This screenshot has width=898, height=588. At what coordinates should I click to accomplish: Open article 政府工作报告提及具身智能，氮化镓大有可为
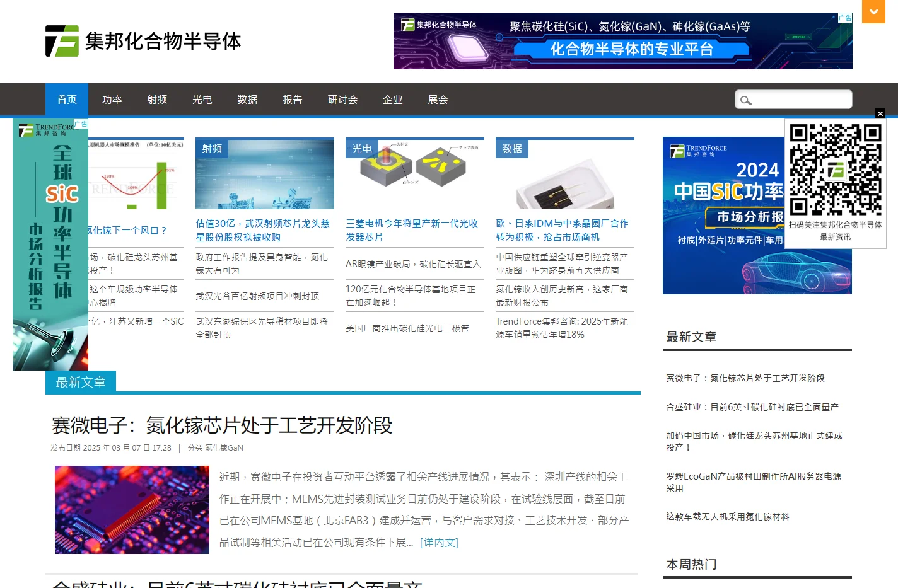[x=262, y=263]
